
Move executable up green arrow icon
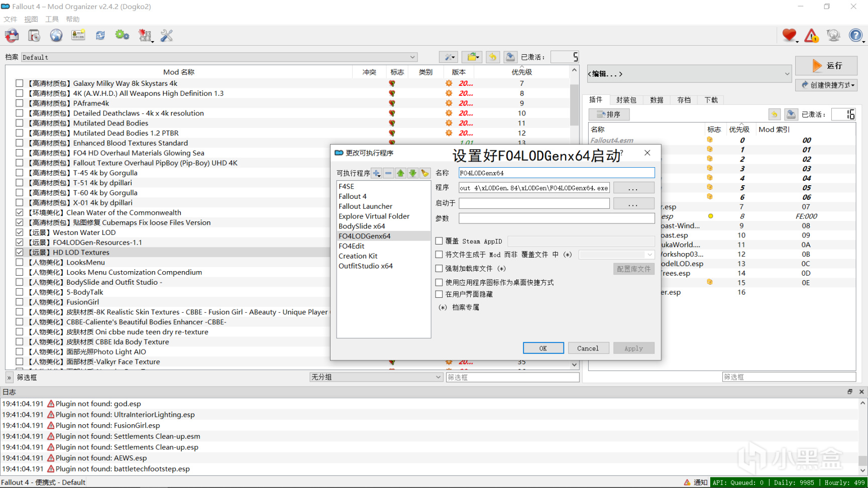[x=400, y=173]
